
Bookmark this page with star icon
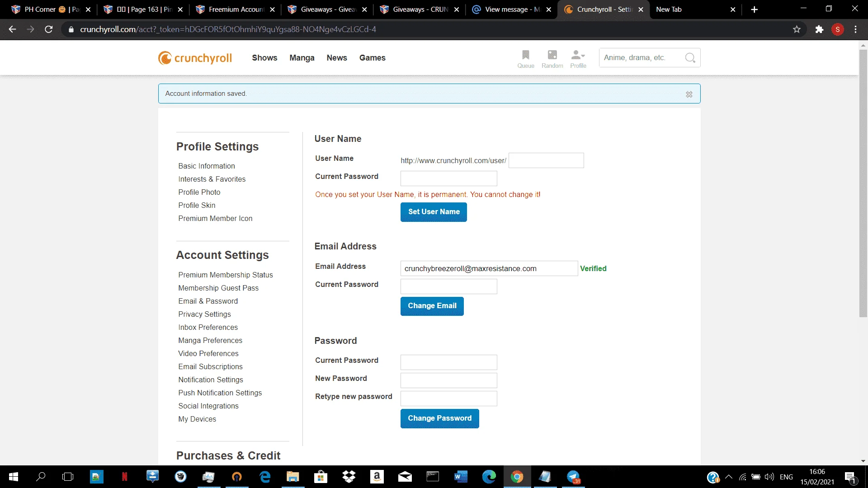click(797, 29)
